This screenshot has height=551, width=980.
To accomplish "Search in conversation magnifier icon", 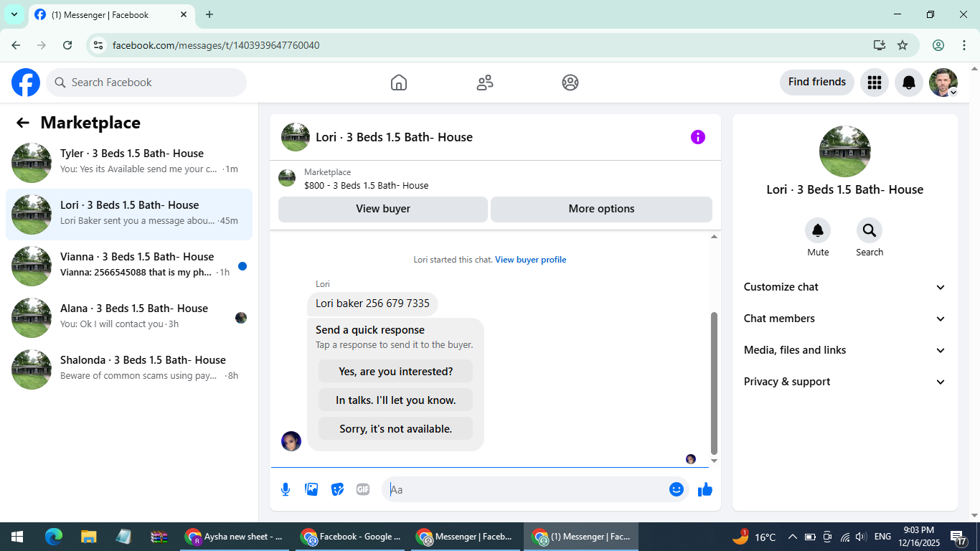I will click(x=870, y=230).
